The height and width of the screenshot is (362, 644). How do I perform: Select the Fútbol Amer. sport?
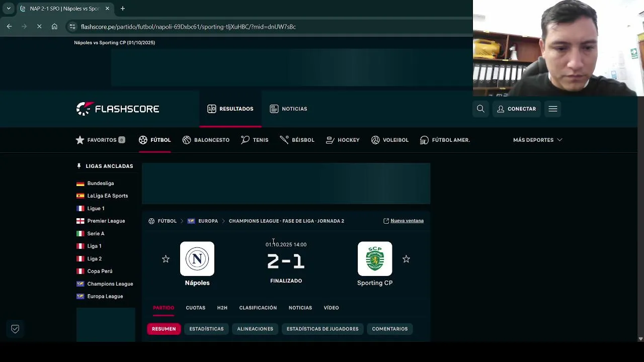pyautogui.click(x=445, y=140)
